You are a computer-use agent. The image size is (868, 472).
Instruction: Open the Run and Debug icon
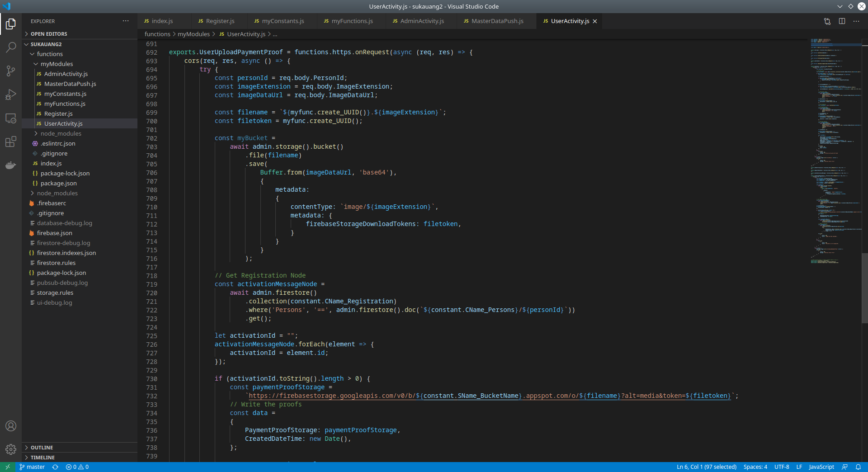pyautogui.click(x=11, y=94)
